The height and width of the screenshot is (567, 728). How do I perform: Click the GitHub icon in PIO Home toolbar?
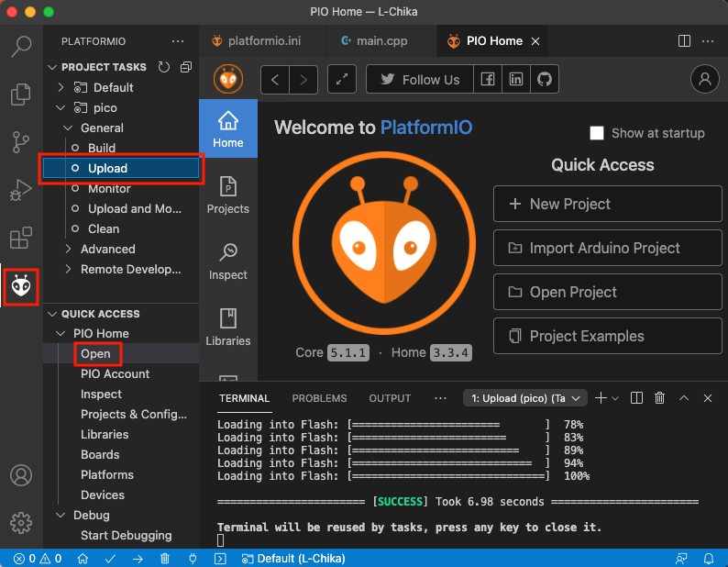pyautogui.click(x=545, y=80)
